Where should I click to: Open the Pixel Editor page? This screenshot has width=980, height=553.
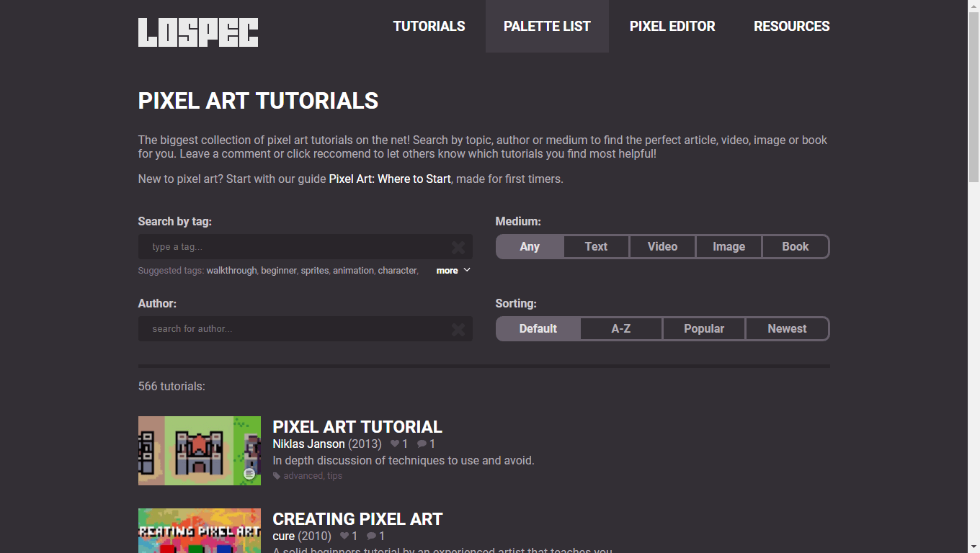(x=672, y=27)
